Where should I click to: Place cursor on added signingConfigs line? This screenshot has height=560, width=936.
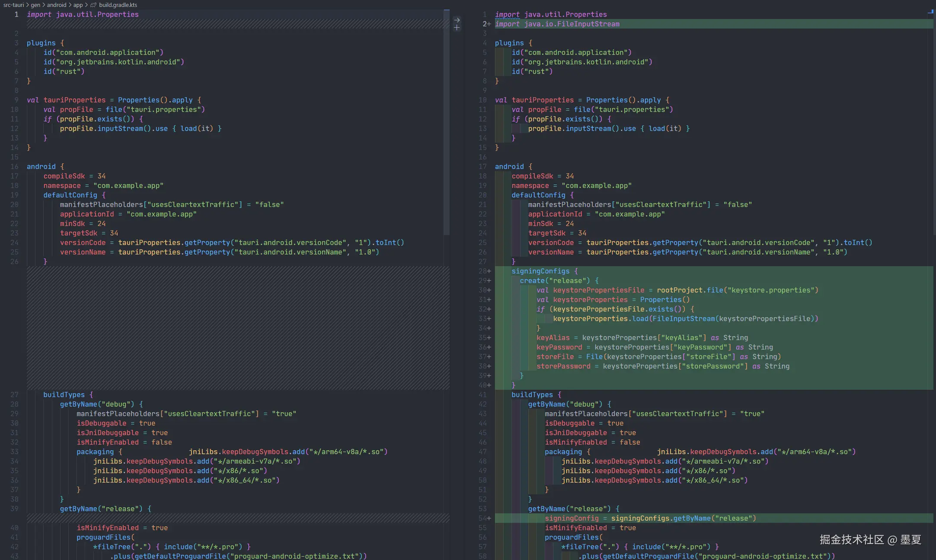(x=540, y=271)
